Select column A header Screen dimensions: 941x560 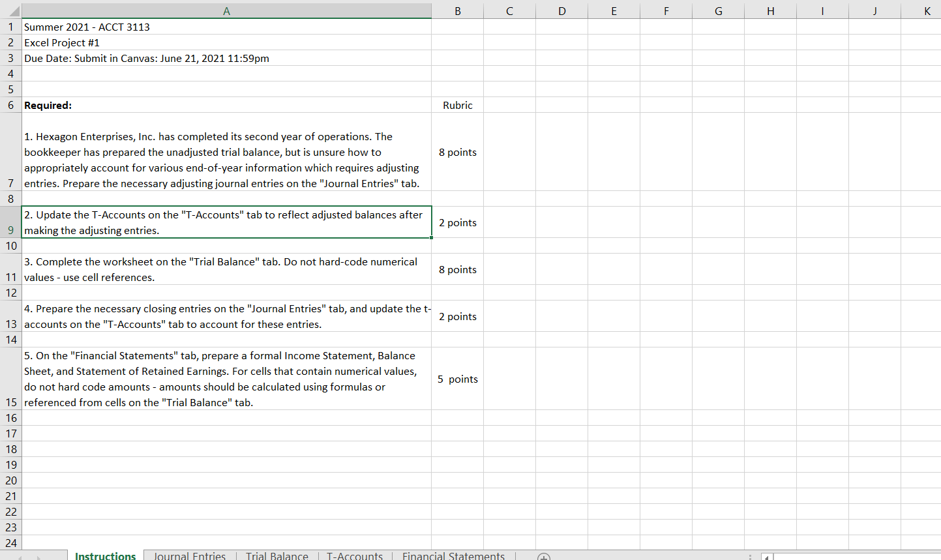pyautogui.click(x=226, y=11)
